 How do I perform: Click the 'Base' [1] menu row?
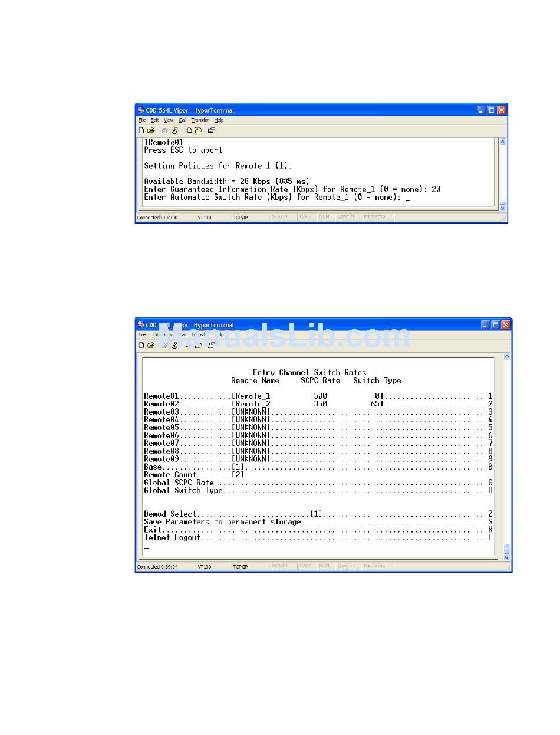318,467
